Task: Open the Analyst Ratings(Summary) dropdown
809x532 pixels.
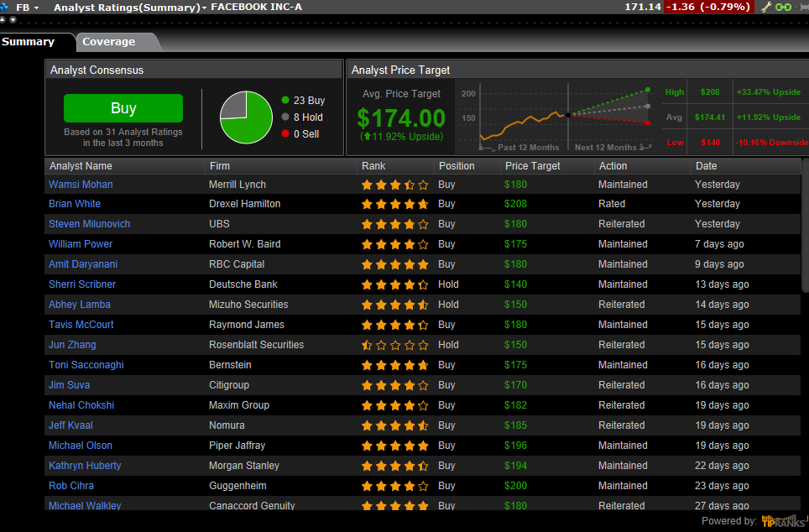Action: point(130,8)
